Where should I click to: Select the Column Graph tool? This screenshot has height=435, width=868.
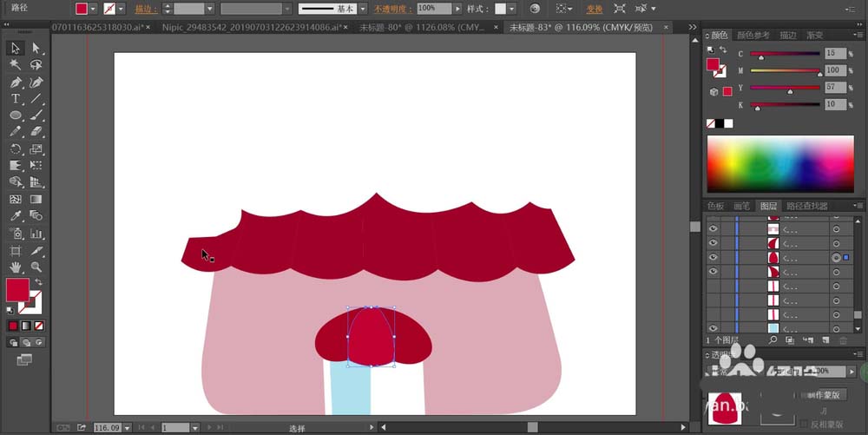click(x=36, y=234)
